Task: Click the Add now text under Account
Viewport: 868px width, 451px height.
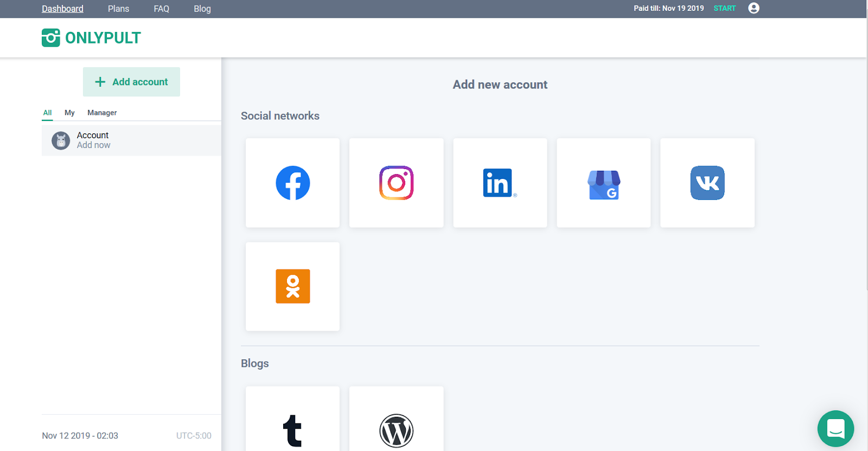Action: 93,145
